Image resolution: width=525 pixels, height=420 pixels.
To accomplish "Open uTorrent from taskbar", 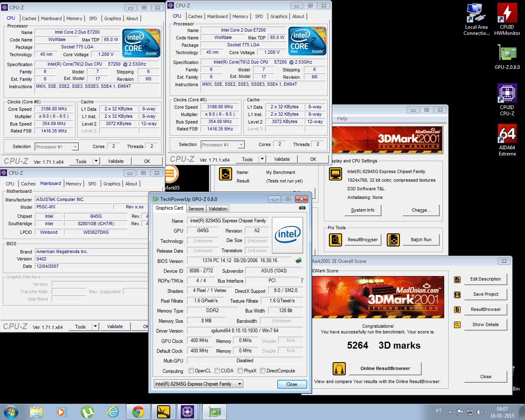I will coord(87,411).
